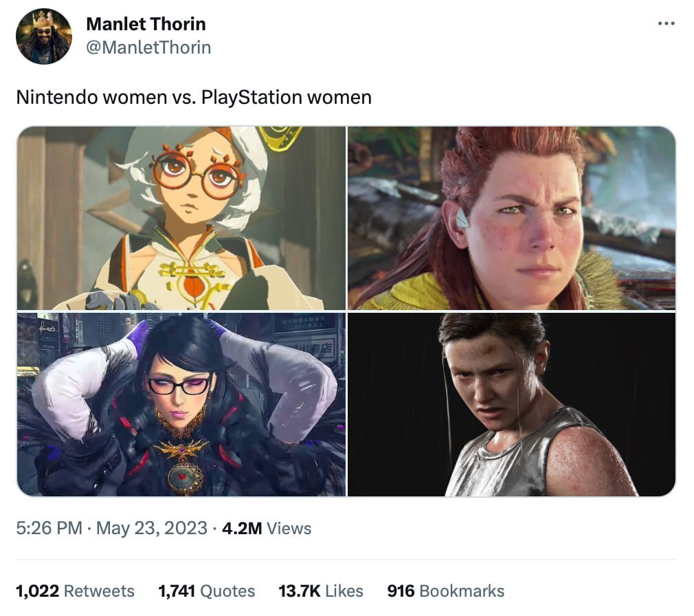
Task: Show the 13.7K Likes list
Action: point(320,591)
